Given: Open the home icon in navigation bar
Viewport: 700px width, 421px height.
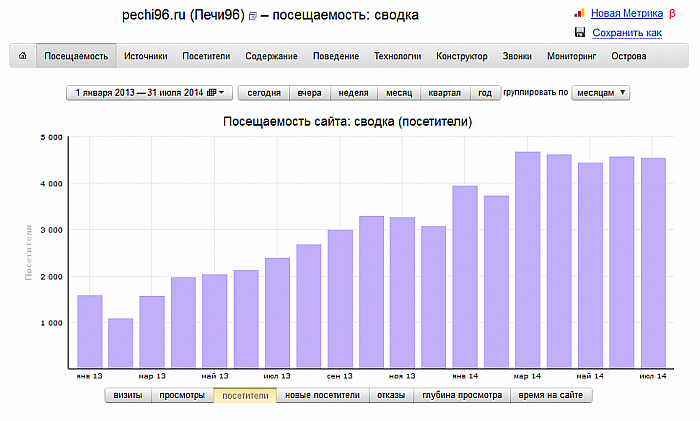Looking at the screenshot, I should pos(22,56).
